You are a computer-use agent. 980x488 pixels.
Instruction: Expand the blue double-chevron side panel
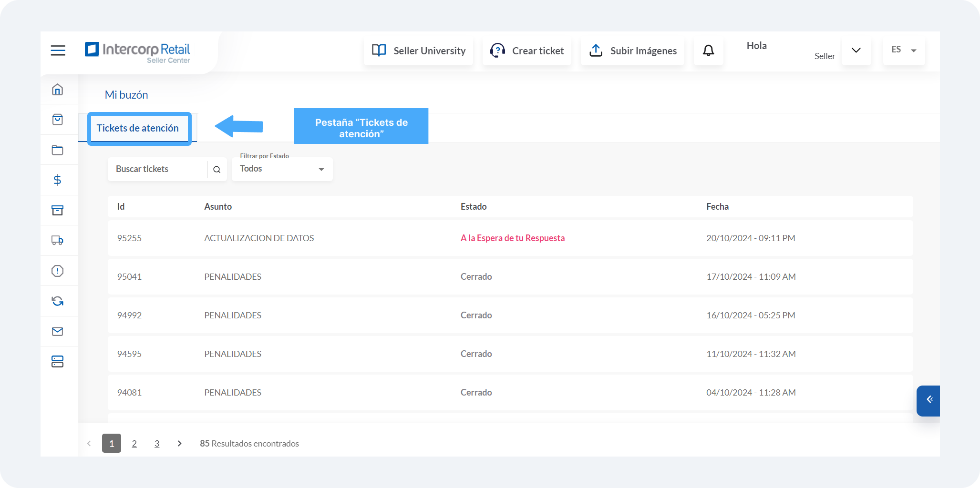click(928, 400)
